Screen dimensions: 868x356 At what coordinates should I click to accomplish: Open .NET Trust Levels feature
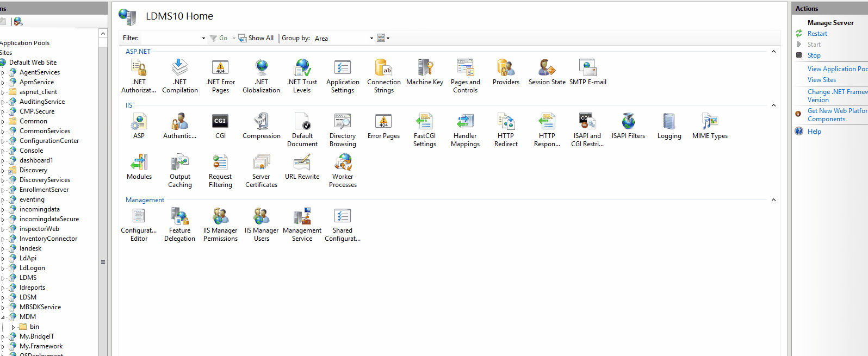click(x=302, y=76)
